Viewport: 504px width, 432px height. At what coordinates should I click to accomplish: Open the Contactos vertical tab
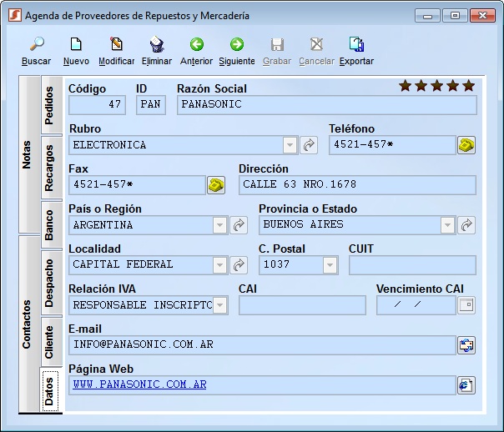coord(27,324)
